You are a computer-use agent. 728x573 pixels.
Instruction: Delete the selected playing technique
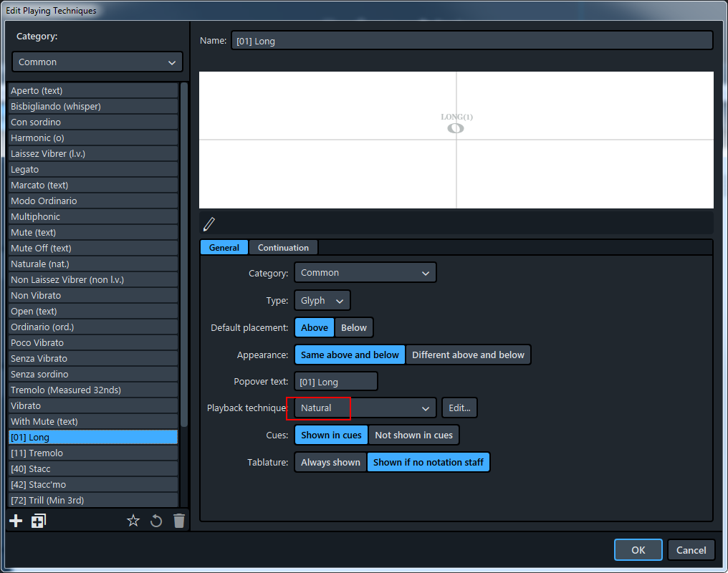(179, 521)
